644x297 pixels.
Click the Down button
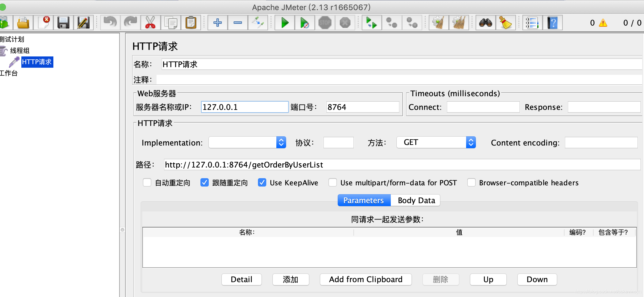click(537, 279)
